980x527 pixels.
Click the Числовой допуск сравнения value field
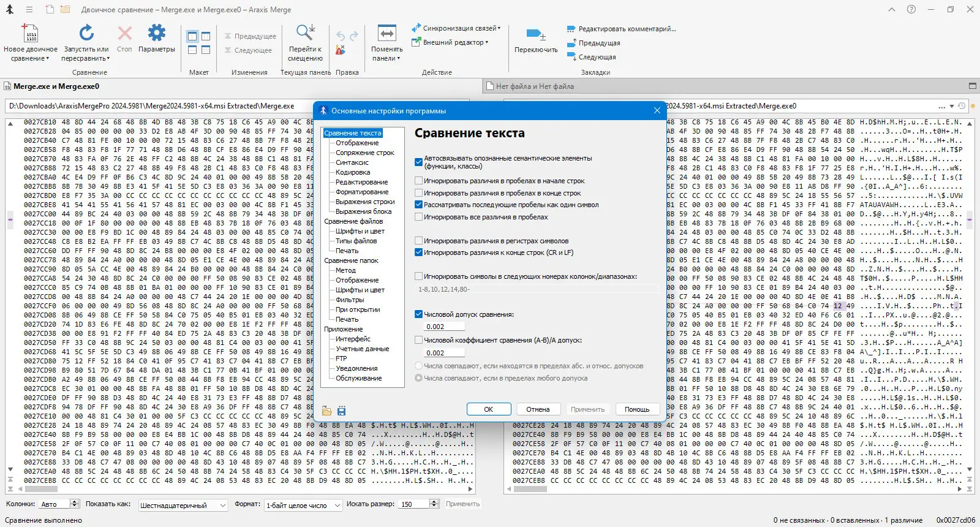[444, 327]
